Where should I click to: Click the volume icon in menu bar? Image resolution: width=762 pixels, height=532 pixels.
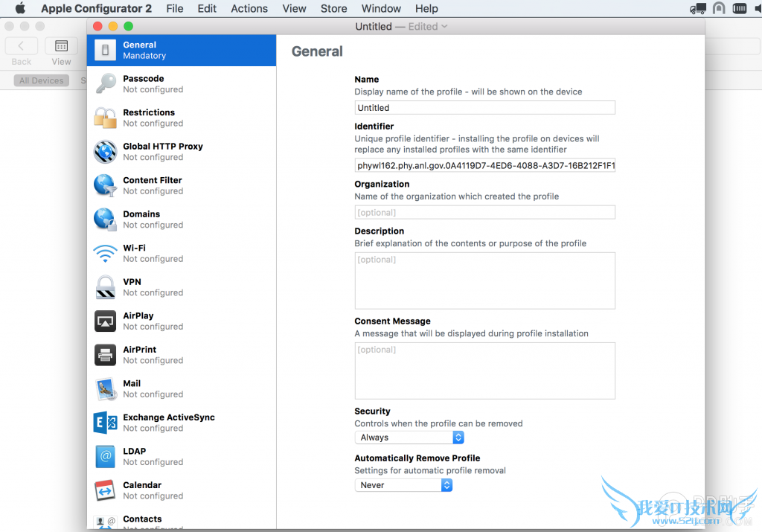tap(758, 8)
